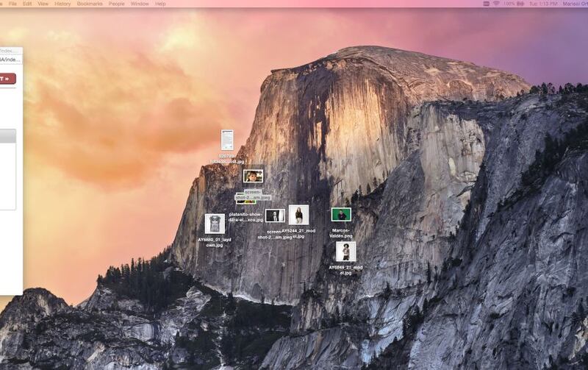Click the Marcos-Valdes.png file name
Screen dimensions: 588x370
click(341, 233)
